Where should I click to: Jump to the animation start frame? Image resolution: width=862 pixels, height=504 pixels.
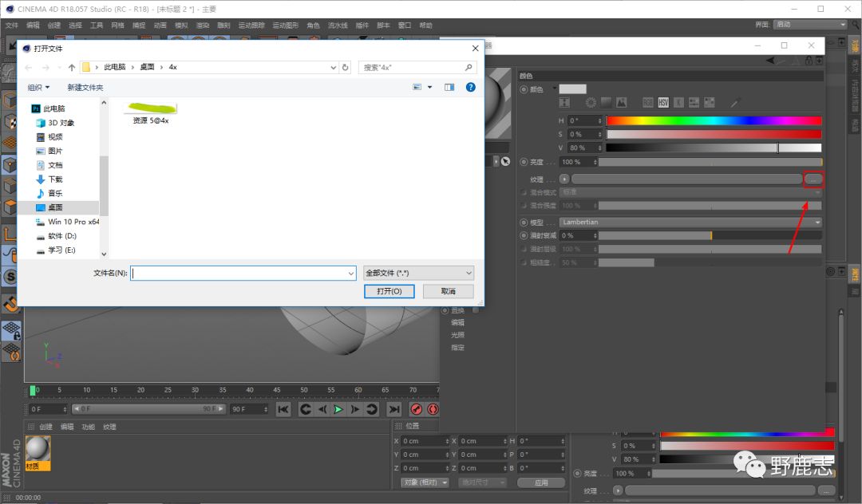tap(283, 409)
